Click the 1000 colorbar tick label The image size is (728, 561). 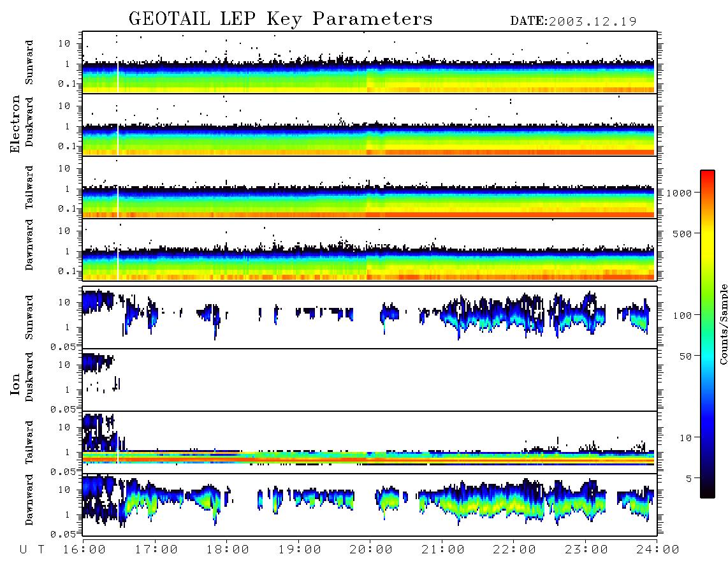[x=679, y=193]
